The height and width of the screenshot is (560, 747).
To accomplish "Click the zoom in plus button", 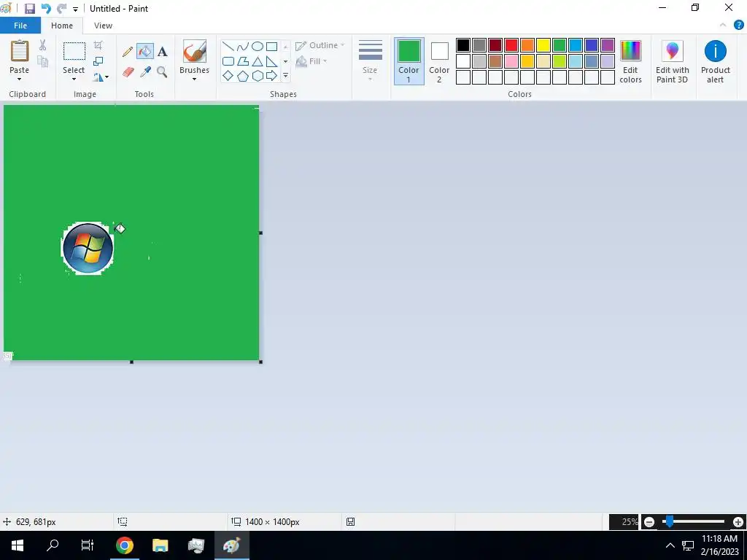I will (x=738, y=522).
